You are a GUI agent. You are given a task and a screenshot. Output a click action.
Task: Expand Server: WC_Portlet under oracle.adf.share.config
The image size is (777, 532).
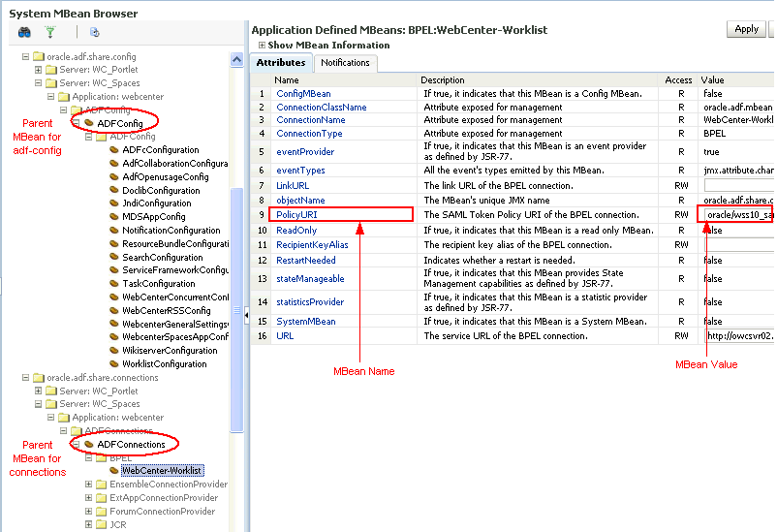coord(38,70)
